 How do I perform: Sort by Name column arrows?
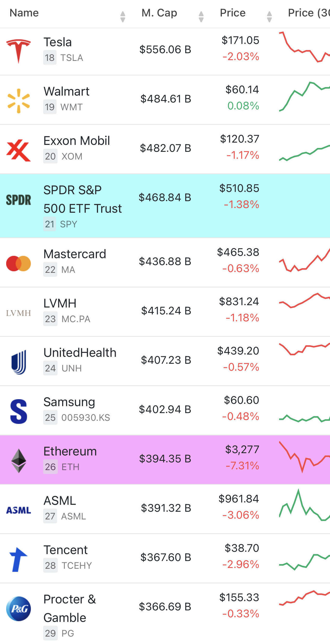(x=123, y=16)
